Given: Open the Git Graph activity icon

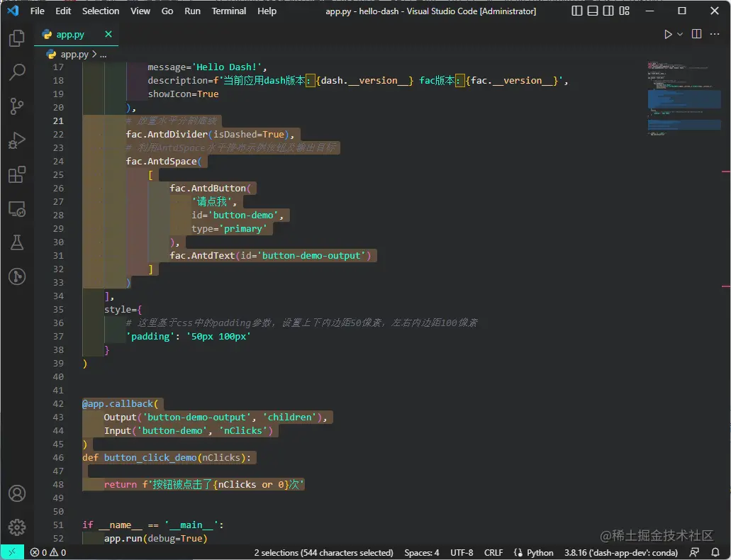Looking at the screenshot, I should pos(17,276).
